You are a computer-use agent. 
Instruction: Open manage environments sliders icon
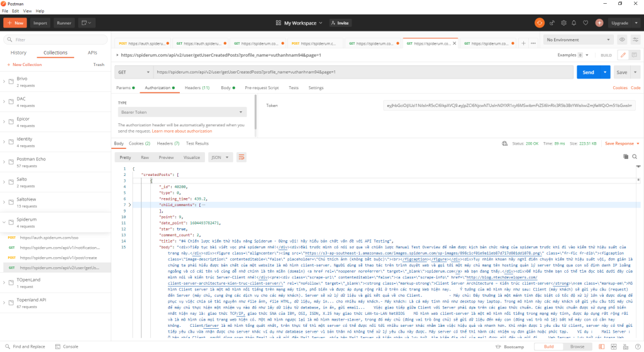coord(635,40)
